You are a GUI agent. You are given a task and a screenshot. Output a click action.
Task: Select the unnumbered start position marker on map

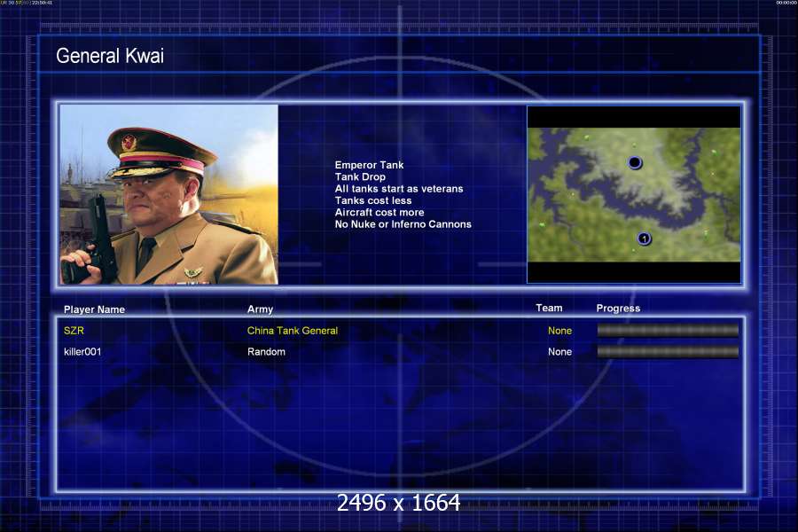(x=635, y=162)
